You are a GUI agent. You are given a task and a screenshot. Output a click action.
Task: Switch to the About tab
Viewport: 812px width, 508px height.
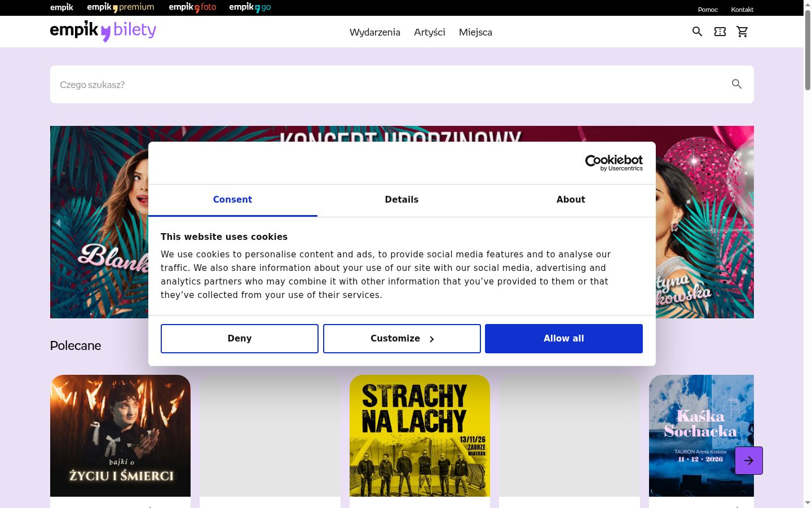pyautogui.click(x=571, y=200)
